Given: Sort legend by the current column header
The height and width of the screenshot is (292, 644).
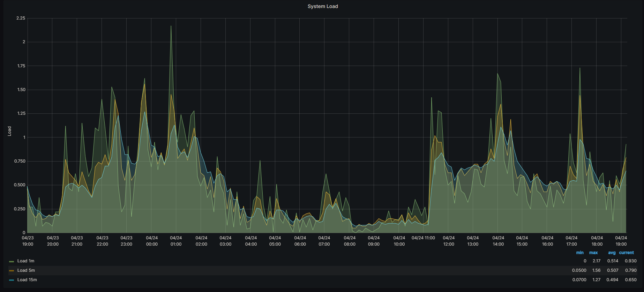Looking at the screenshot, I should [x=627, y=253].
